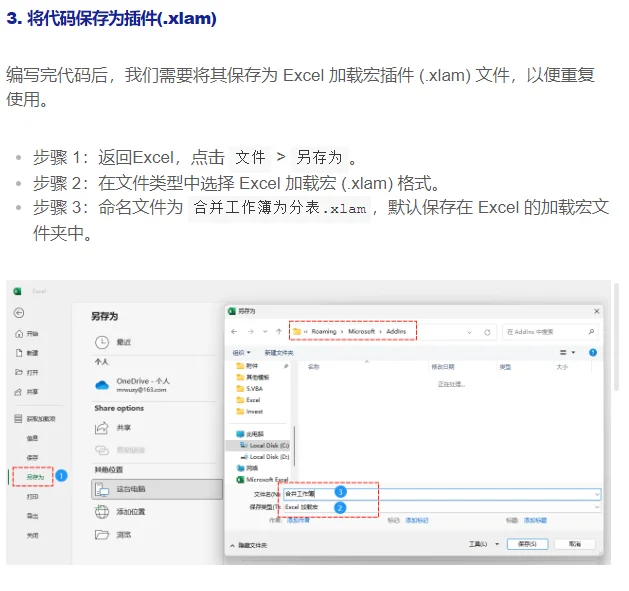
Task: Choose OneDrive - 个人 cloud location
Action: 132,385
